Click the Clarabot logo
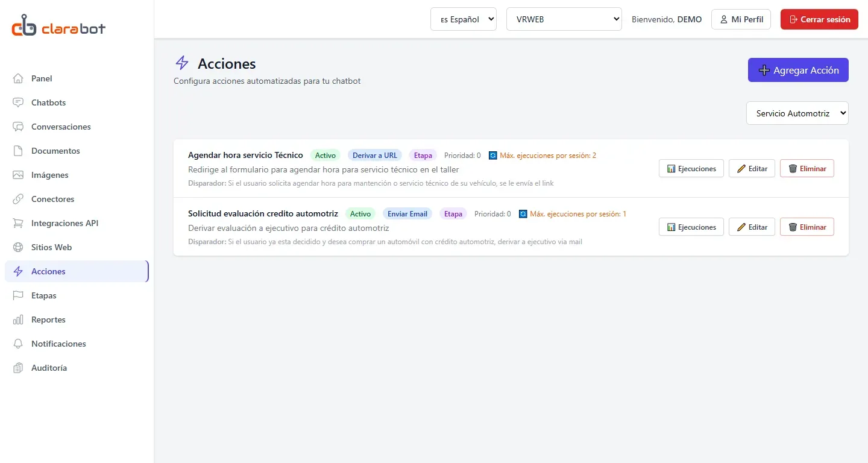Screen dimensions: 868x463 (x=58, y=27)
